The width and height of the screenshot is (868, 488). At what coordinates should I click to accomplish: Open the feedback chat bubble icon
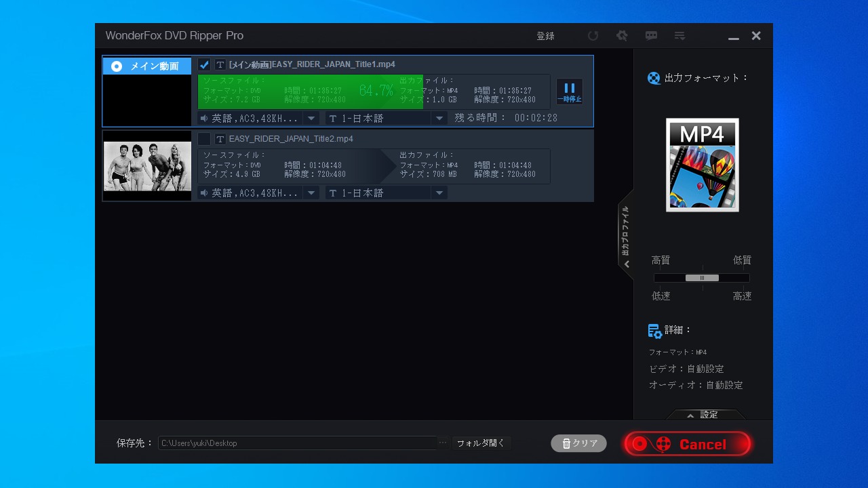[651, 36]
